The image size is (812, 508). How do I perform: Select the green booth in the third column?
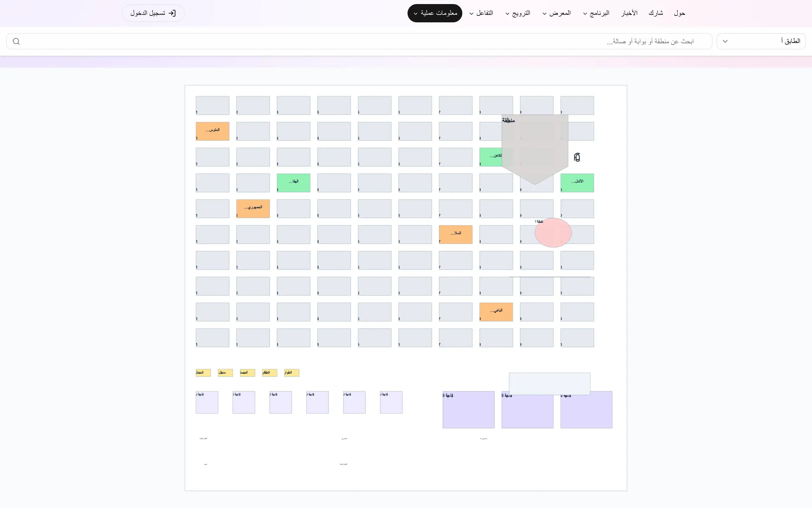coord(293,183)
